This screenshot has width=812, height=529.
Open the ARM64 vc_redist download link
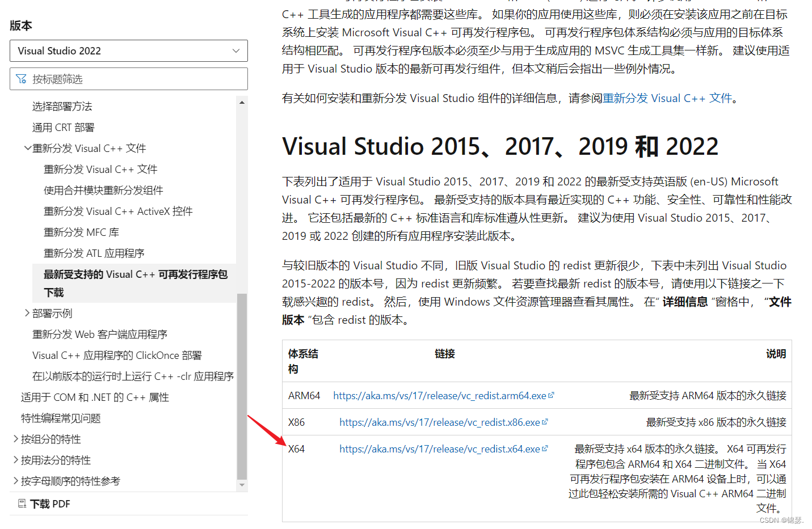pyautogui.click(x=440, y=395)
